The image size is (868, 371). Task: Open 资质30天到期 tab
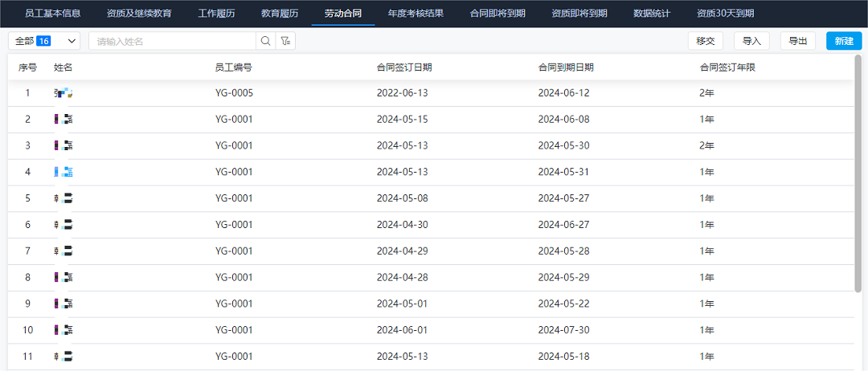click(725, 14)
